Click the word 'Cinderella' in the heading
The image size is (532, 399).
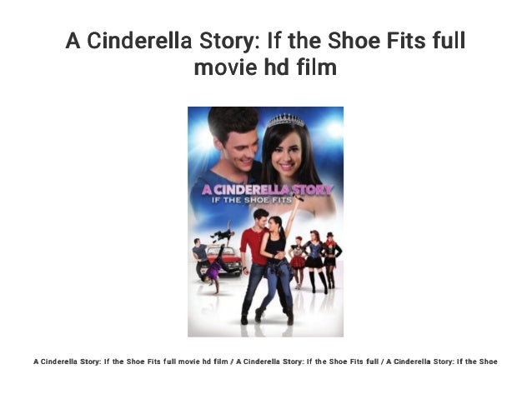[139, 40]
